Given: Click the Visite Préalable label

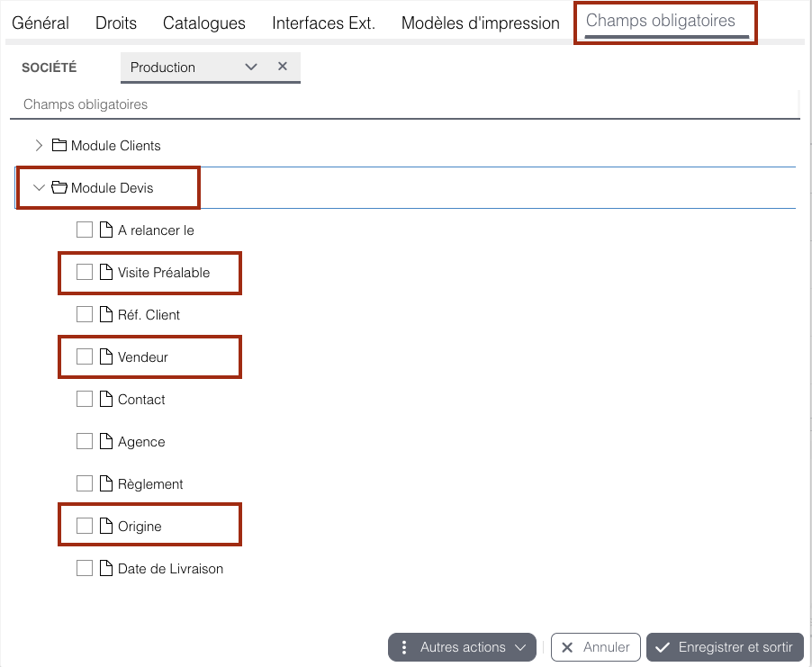Looking at the screenshot, I should click(x=164, y=273).
